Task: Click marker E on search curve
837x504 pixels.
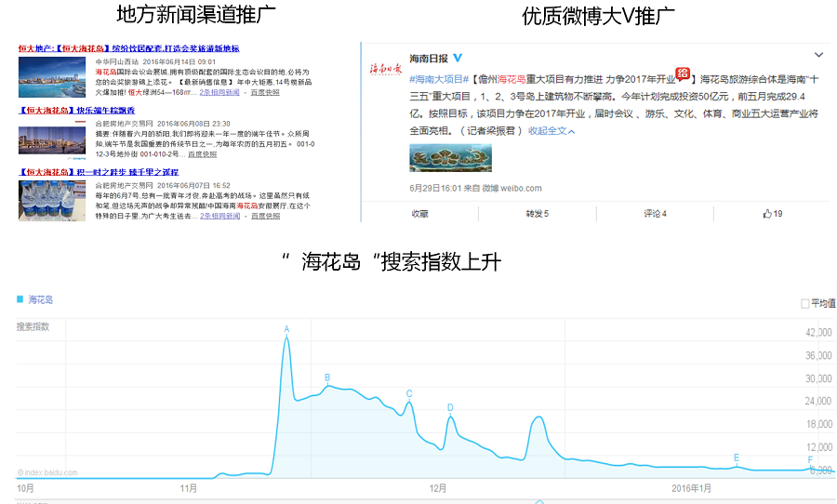Action: click(737, 458)
